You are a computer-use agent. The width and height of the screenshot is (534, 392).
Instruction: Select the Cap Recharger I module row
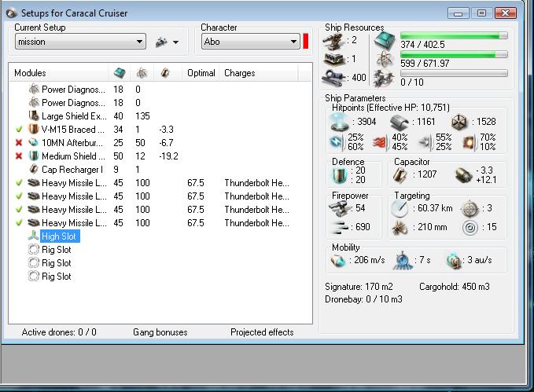pos(160,169)
